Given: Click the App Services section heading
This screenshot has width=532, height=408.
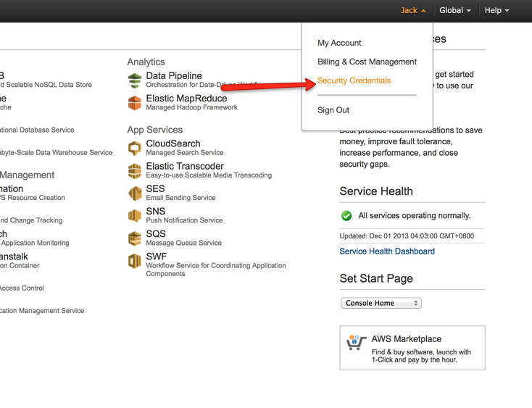Looking at the screenshot, I should click(x=154, y=130).
